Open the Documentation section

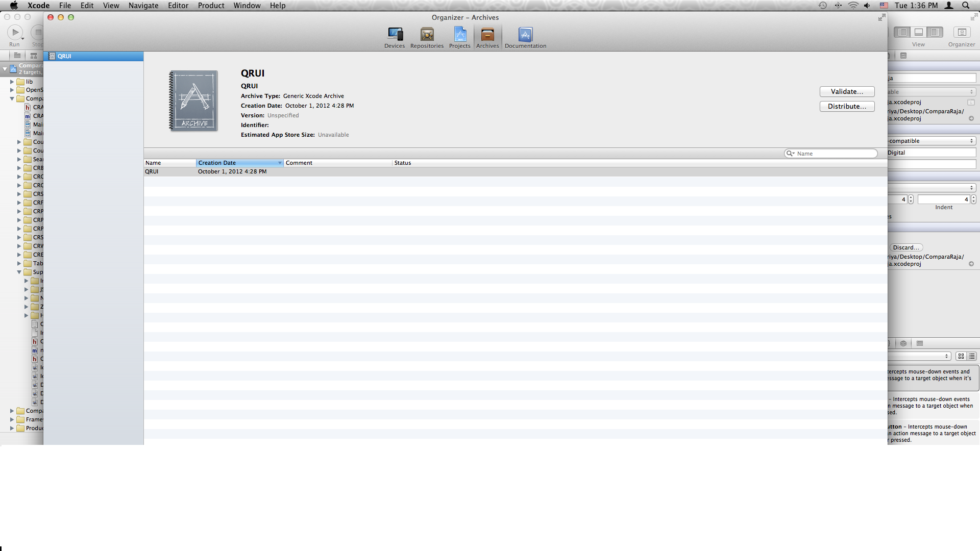pyautogui.click(x=525, y=38)
